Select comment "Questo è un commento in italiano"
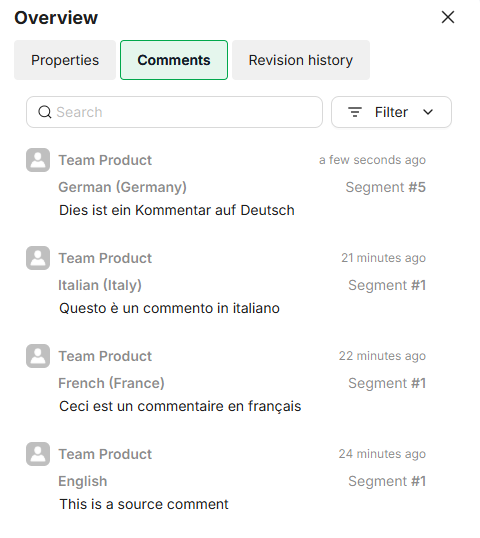 [169, 308]
